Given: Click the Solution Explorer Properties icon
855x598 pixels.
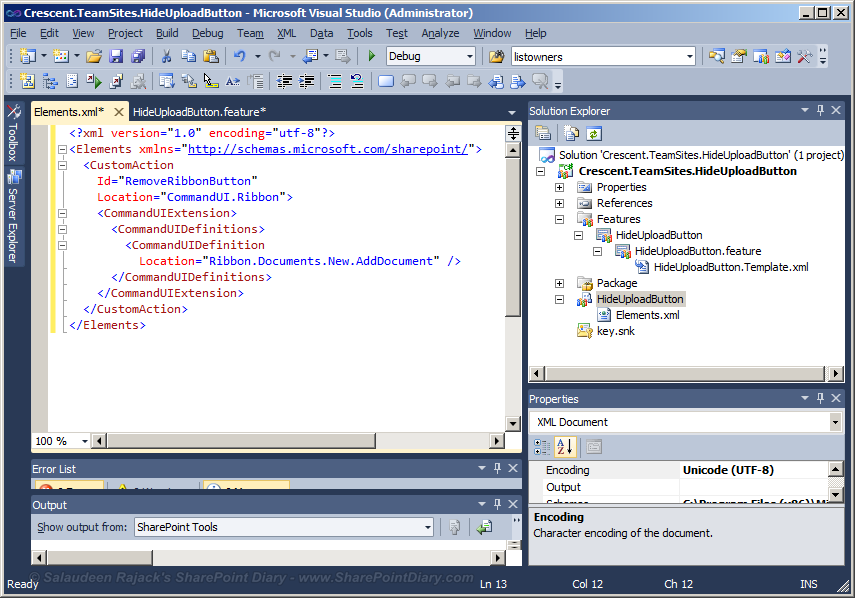Looking at the screenshot, I should coord(543,133).
